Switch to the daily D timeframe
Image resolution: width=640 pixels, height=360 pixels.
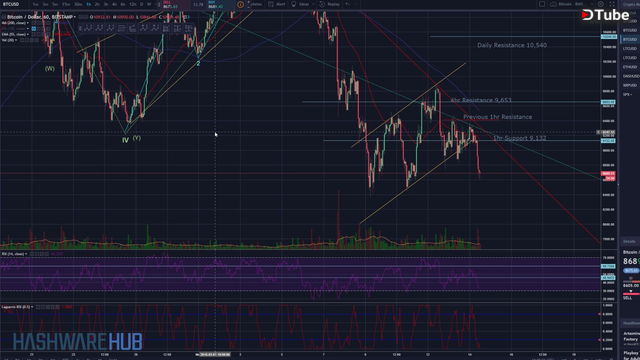[141, 4]
